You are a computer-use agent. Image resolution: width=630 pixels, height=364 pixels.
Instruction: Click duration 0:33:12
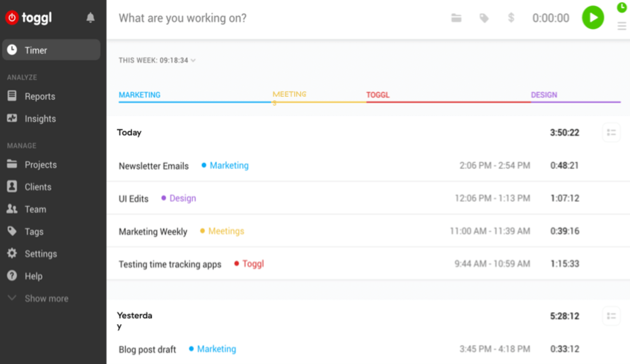(564, 349)
